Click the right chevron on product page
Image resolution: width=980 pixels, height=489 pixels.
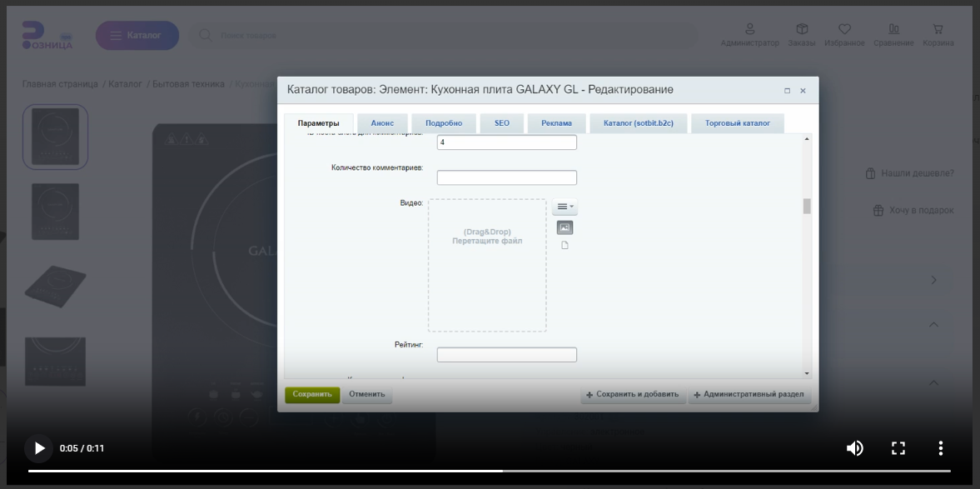[933, 280]
